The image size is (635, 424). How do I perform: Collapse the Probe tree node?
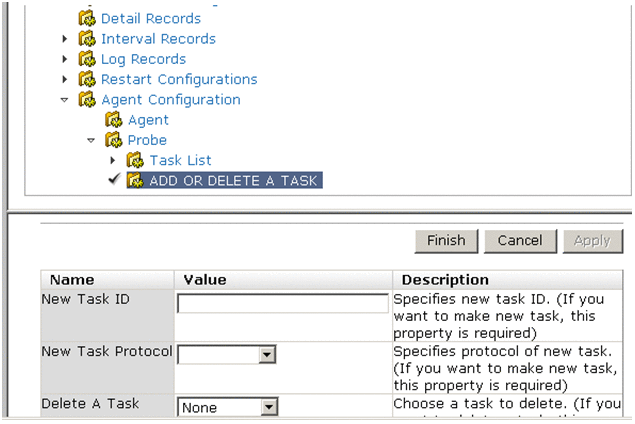tap(91, 140)
